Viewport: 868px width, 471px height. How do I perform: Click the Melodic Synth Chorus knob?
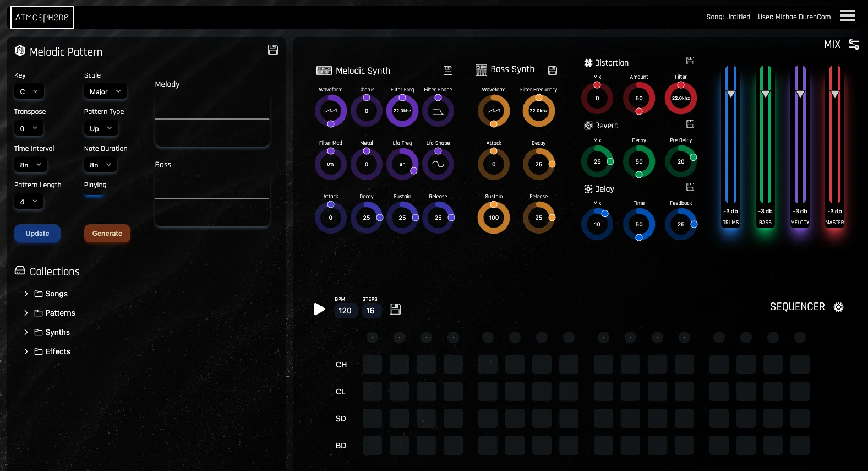(367, 111)
